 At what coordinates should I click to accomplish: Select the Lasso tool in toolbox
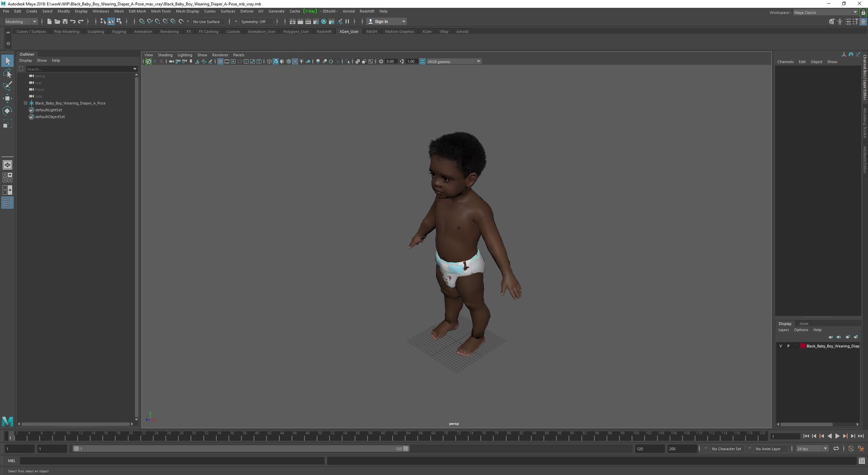click(7, 74)
